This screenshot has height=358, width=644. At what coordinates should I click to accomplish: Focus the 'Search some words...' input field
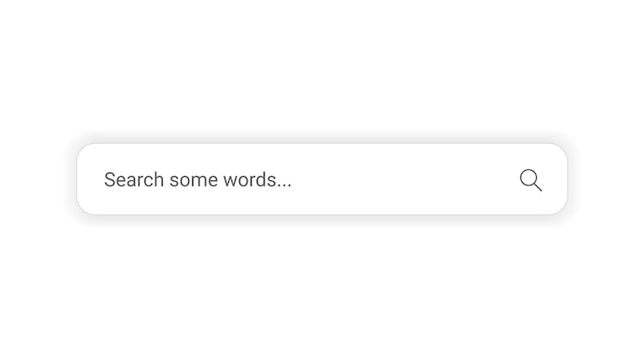coord(322,179)
